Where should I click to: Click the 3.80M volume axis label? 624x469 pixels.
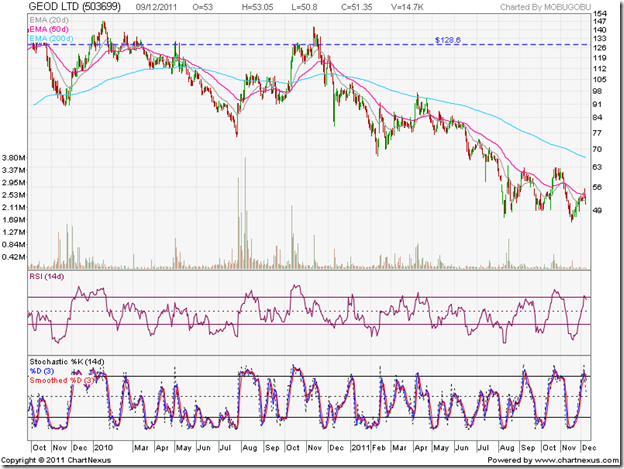14,158
